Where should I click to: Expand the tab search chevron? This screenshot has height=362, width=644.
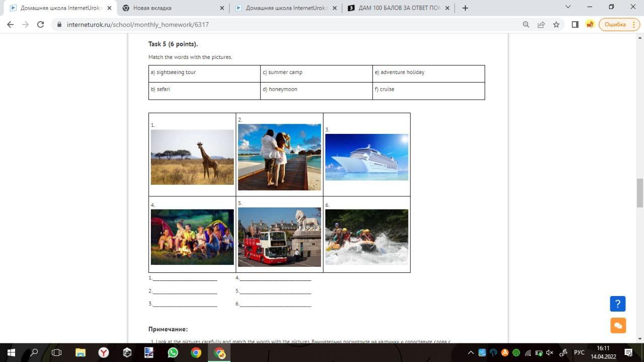pos(568,7)
